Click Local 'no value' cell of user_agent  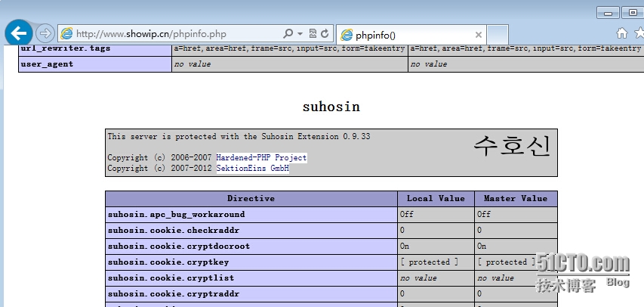pos(290,64)
